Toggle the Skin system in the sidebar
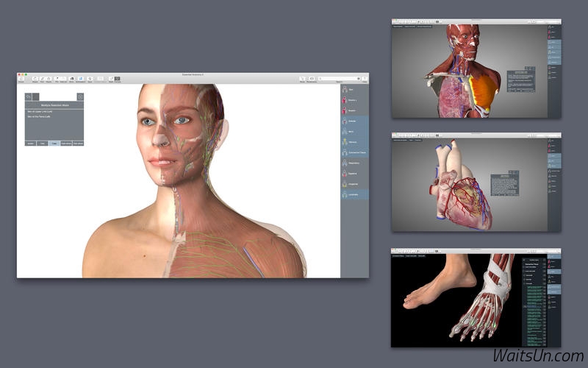 [354, 90]
